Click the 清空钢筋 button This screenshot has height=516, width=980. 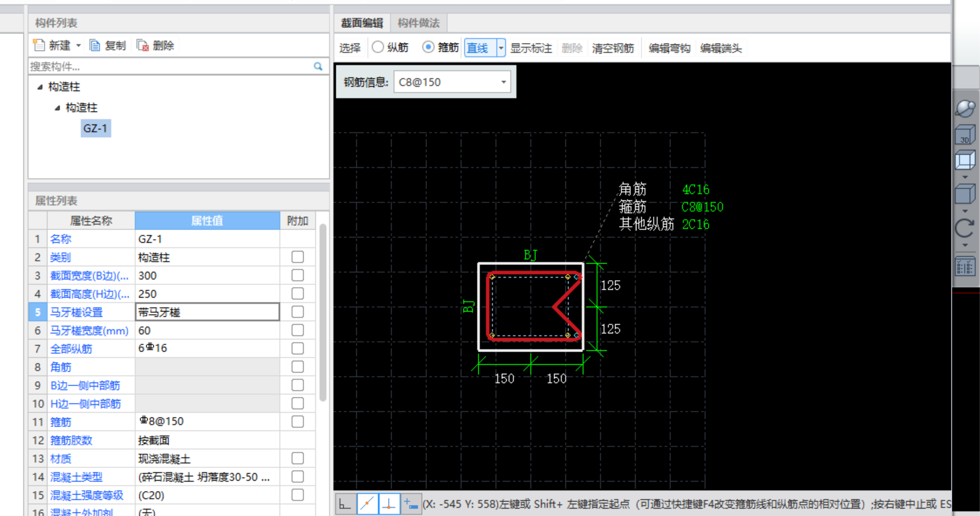[x=613, y=48]
